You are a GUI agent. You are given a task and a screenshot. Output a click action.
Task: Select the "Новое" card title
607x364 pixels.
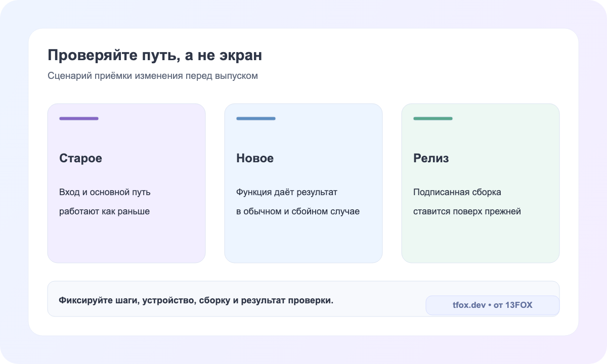[255, 158]
